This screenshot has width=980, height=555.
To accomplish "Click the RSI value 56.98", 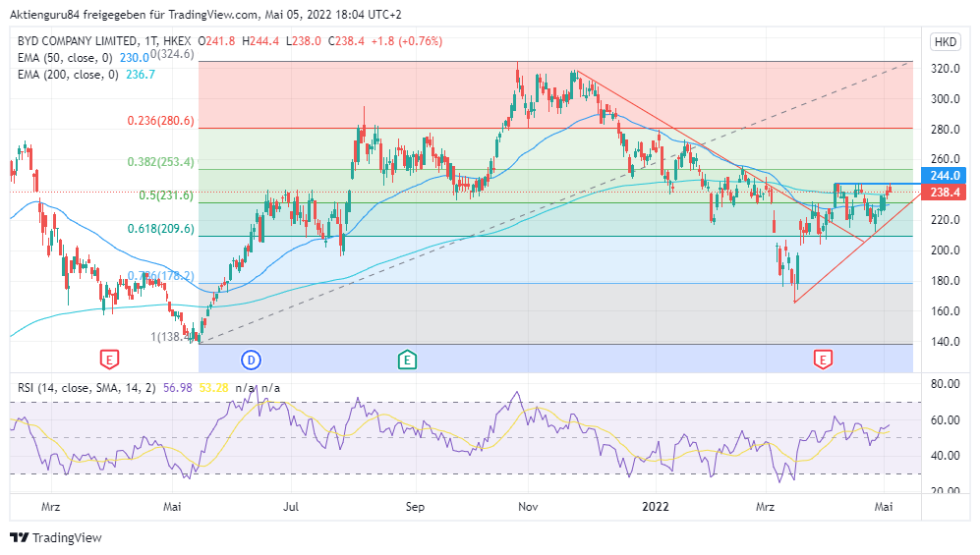I will tap(178, 388).
